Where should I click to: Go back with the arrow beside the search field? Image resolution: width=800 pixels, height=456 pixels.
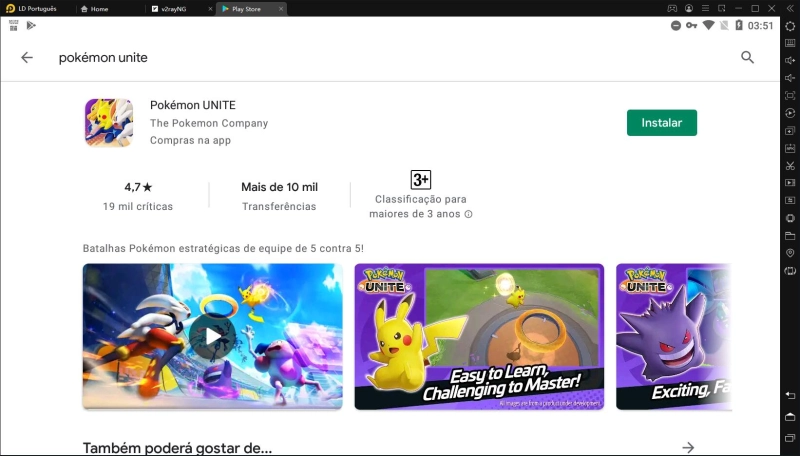coord(27,58)
